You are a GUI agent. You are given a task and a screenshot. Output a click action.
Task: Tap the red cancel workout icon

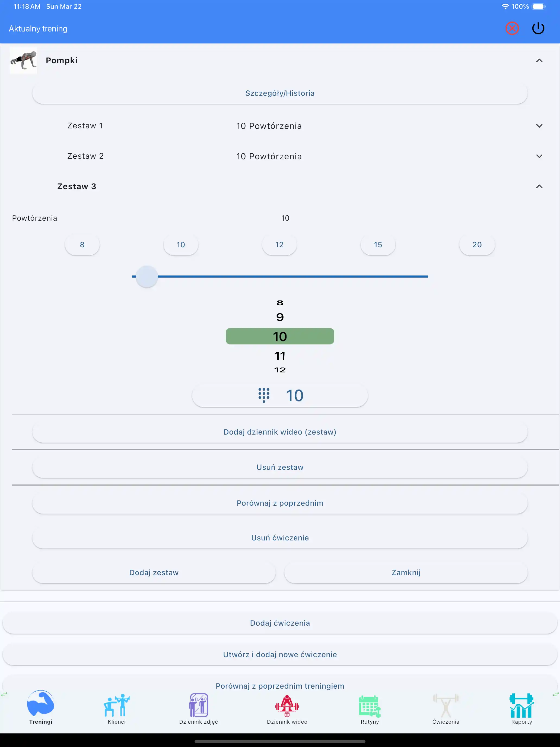[x=512, y=29]
